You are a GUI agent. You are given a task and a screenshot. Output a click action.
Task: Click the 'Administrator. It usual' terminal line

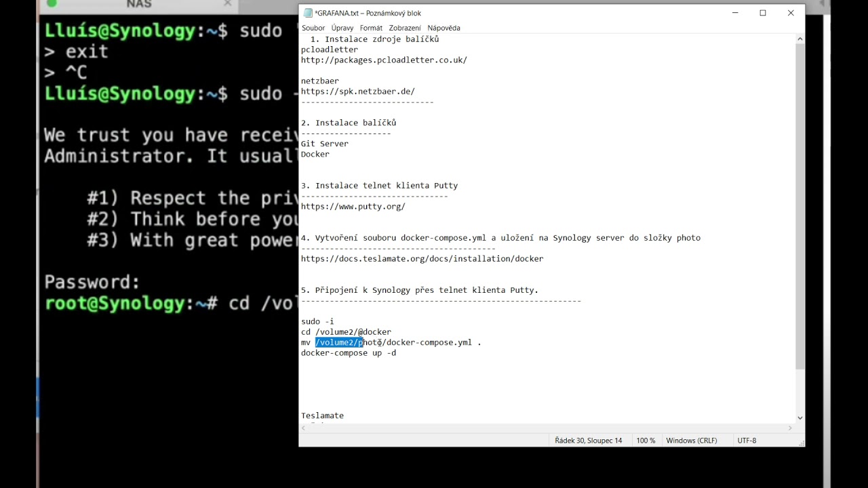(171, 156)
